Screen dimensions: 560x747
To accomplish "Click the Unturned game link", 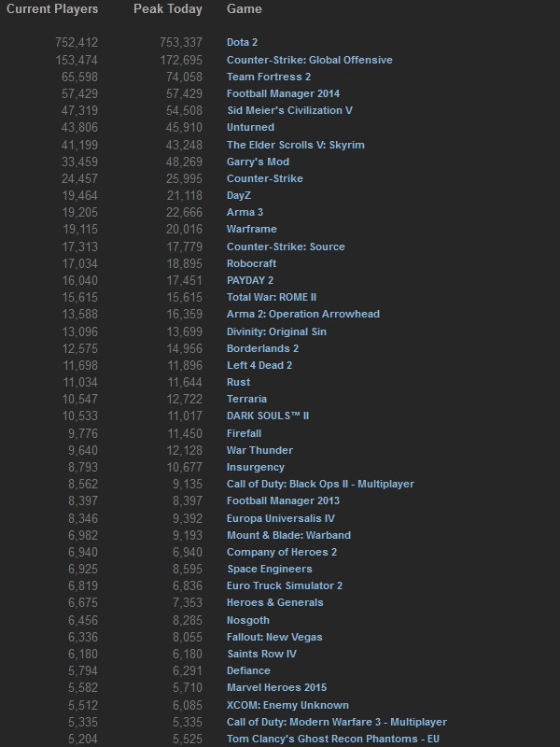I will pos(250,127).
